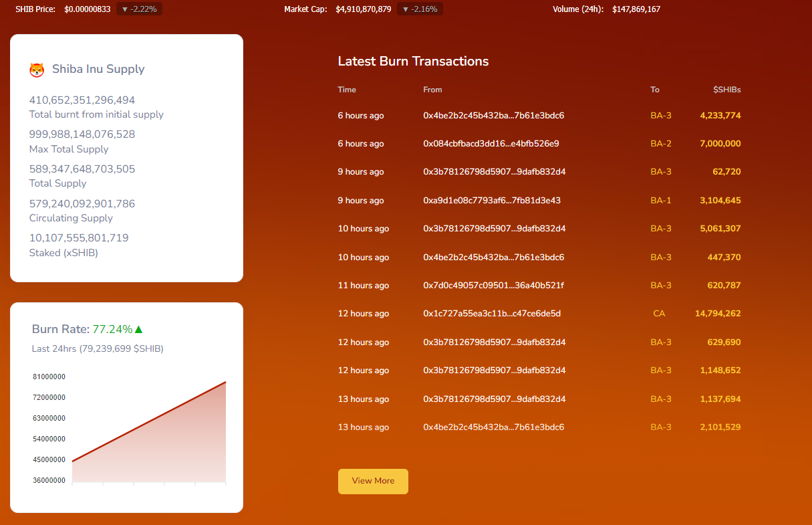Open sender address 0x7d0c49057c09501...36a40b521f

point(493,286)
